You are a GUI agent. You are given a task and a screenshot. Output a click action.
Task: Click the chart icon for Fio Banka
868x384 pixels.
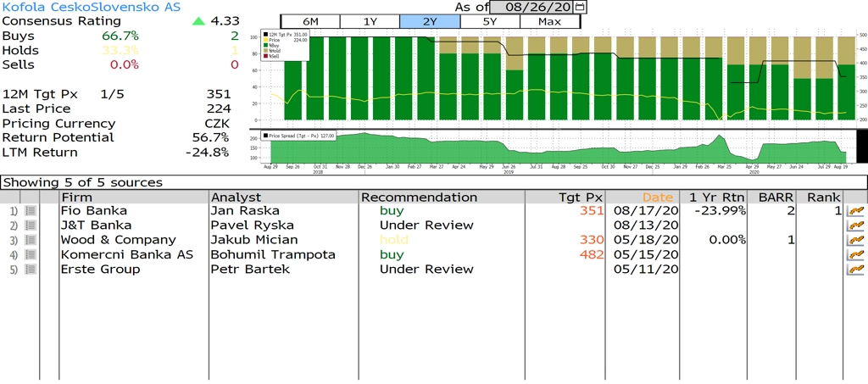(856, 211)
